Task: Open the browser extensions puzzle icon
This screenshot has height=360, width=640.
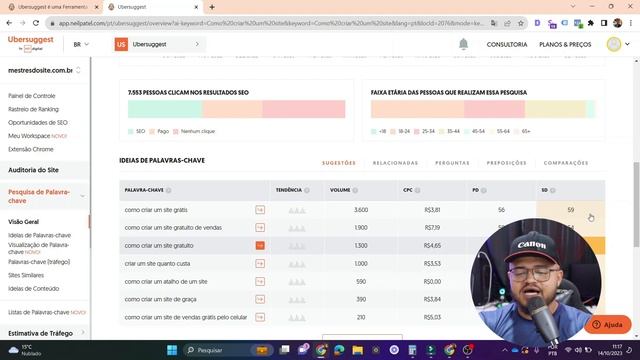Action: pyautogui.click(x=591, y=23)
